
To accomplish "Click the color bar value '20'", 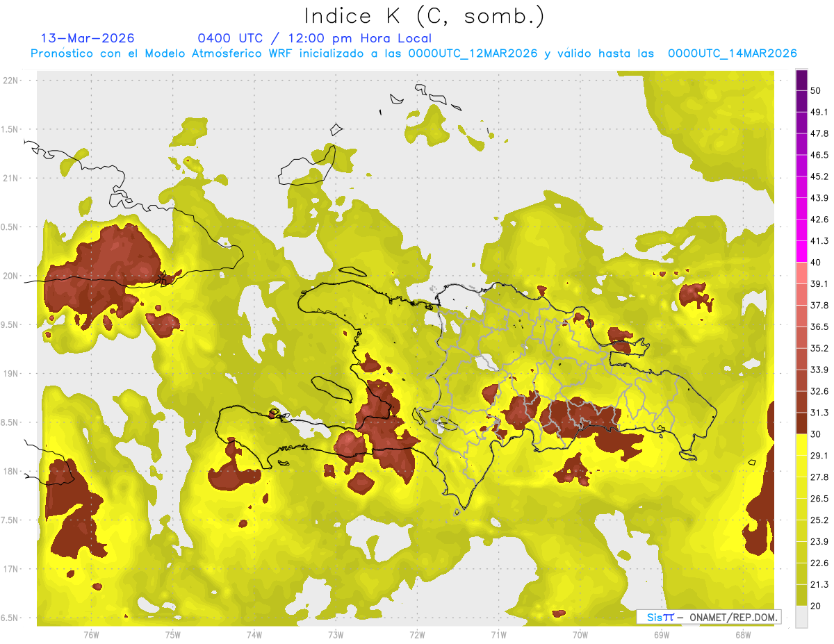I will coord(817,606).
